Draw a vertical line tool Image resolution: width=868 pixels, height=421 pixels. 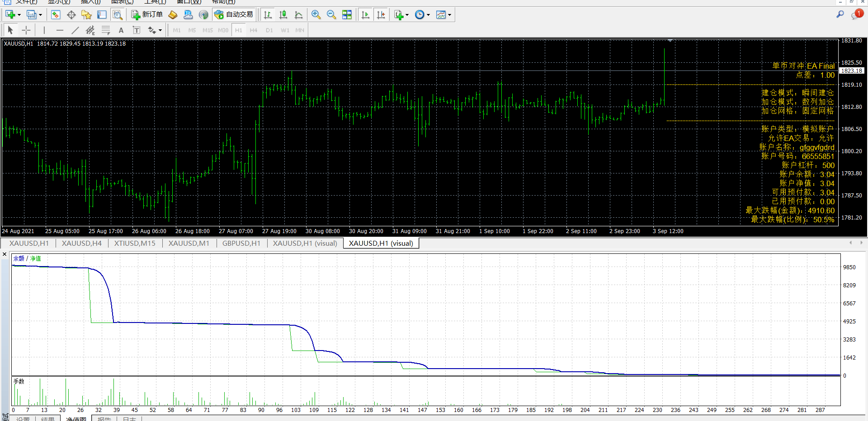[44, 30]
